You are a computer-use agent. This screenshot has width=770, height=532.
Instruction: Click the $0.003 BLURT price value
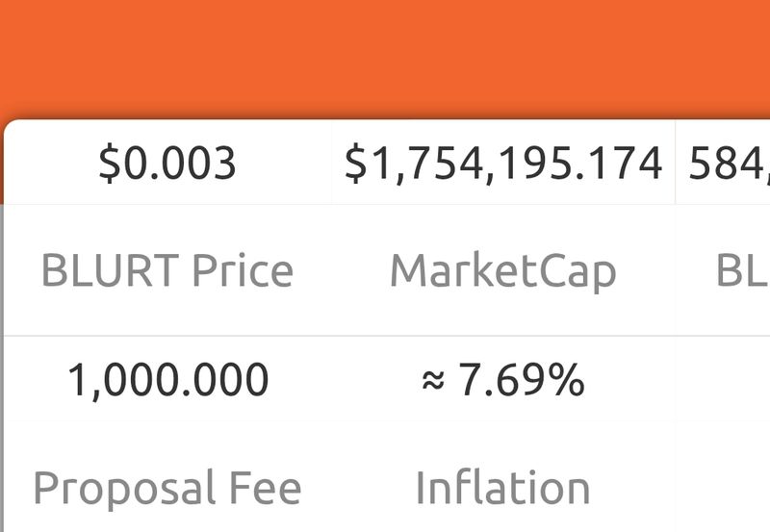167,165
